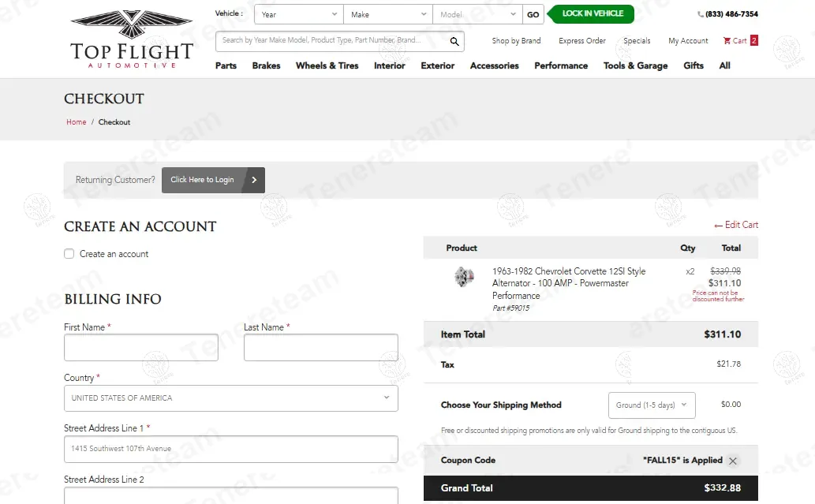Open the Gifts menu
This screenshot has width=815, height=504.
pos(693,65)
